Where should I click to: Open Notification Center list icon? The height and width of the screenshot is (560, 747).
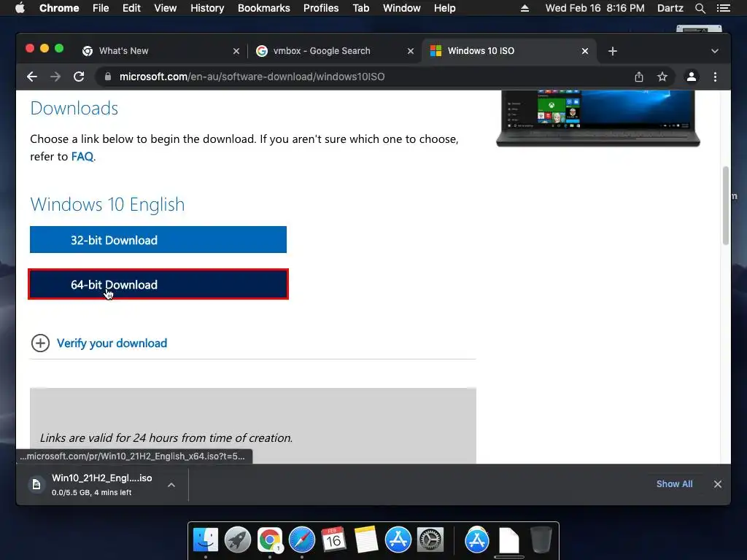pos(723,8)
